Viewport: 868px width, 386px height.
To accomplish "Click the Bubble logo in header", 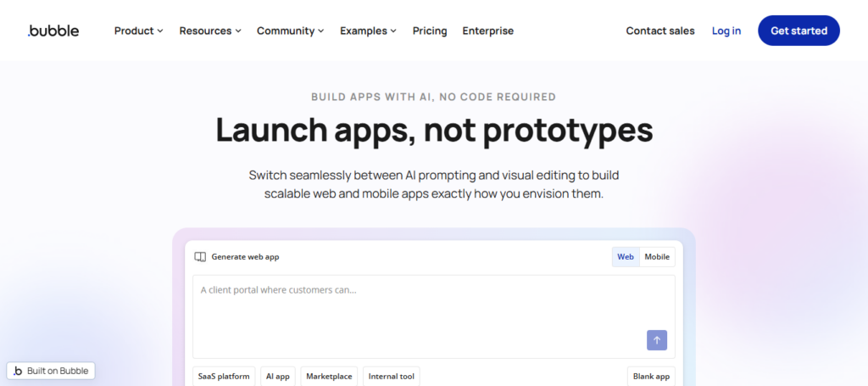I will click(53, 31).
